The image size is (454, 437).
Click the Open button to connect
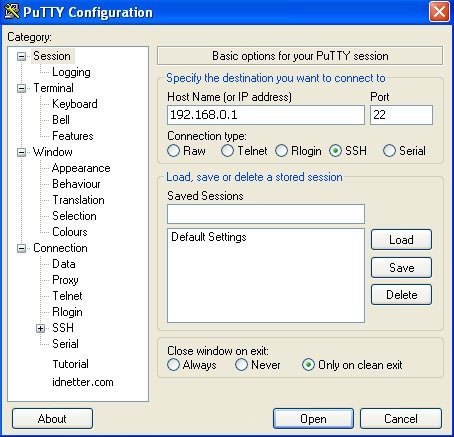313,419
